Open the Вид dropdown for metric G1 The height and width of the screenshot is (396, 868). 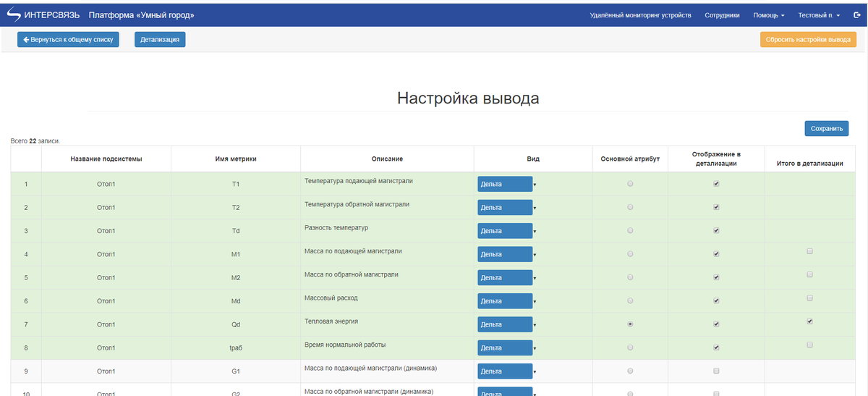[506, 371]
